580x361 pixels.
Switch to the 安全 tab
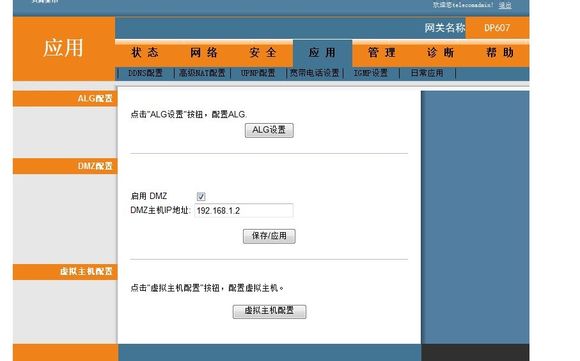pos(263,53)
